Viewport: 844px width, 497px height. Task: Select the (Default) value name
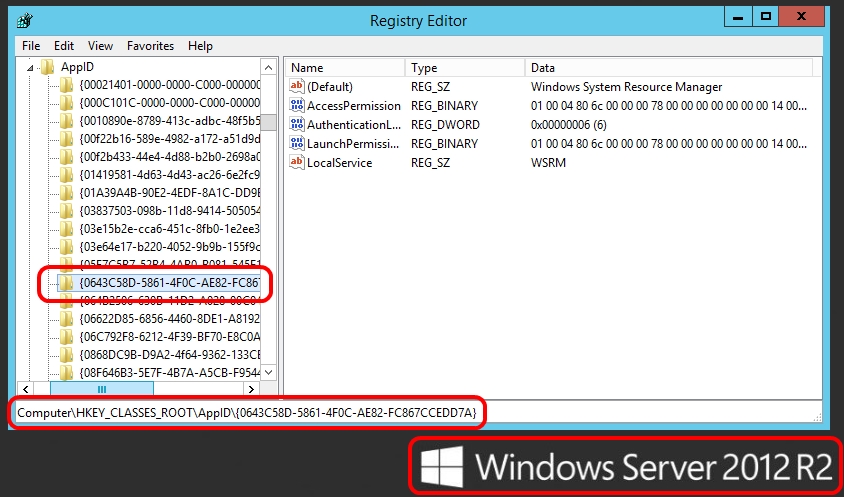tap(330, 87)
